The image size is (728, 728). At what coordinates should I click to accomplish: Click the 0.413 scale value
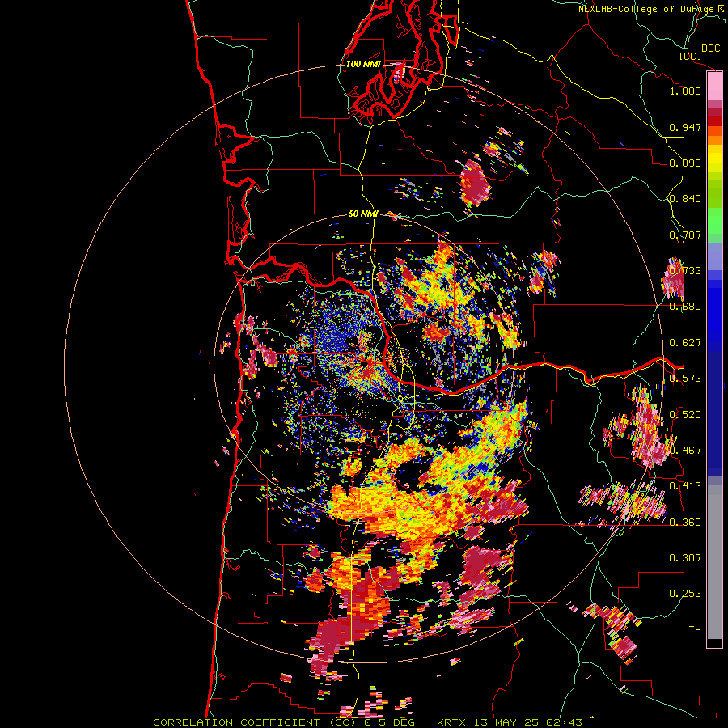[x=685, y=485]
